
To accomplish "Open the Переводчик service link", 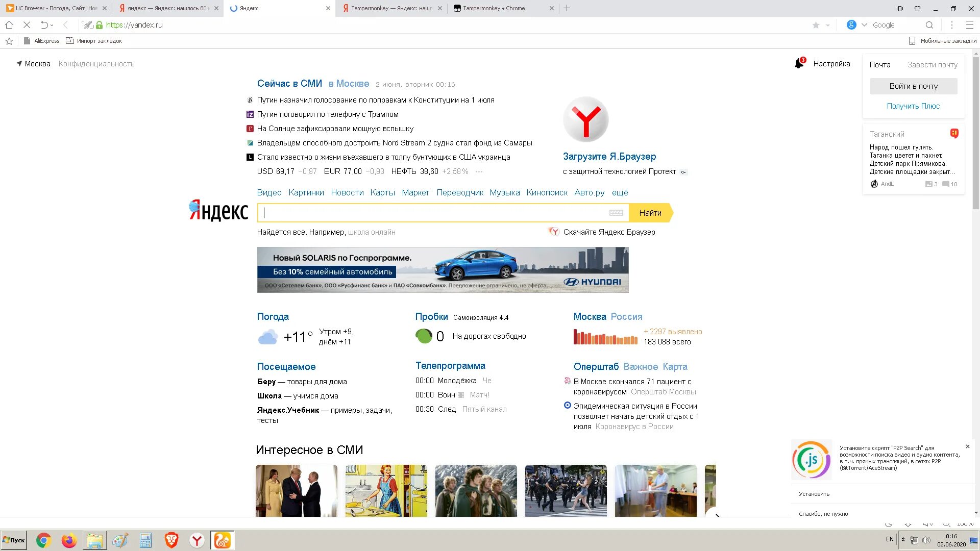I will [459, 192].
